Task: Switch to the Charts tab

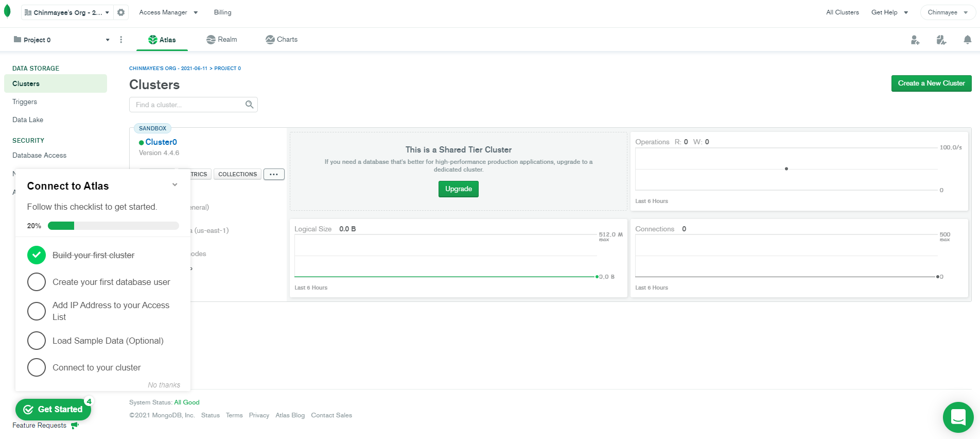Action: [282, 40]
